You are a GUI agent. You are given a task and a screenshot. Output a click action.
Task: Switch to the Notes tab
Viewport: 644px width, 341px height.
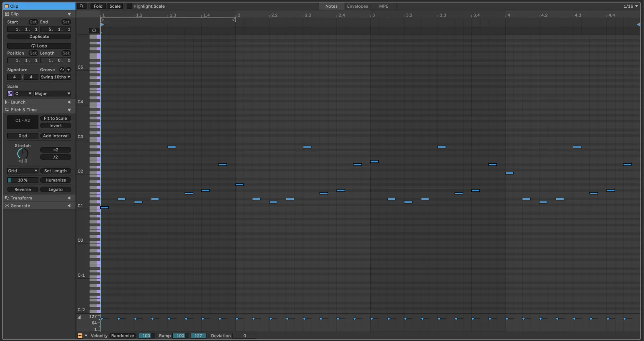pyautogui.click(x=331, y=6)
